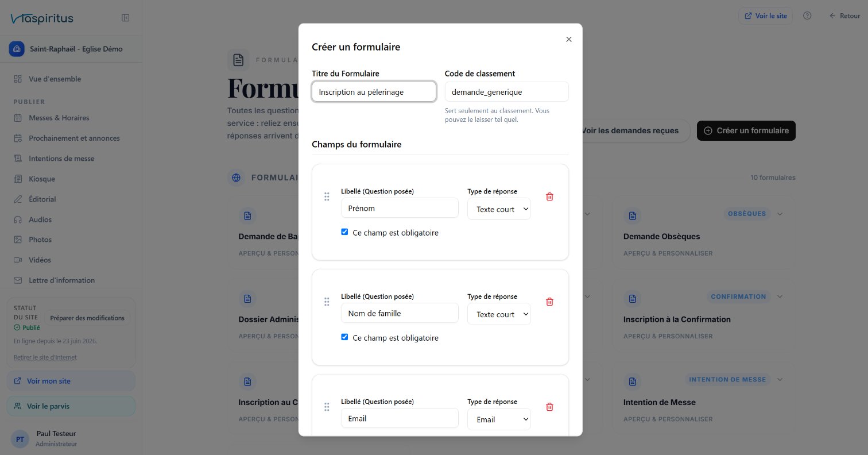The height and width of the screenshot is (455, 868).
Task: Click the document icon on Intention de Messe card
Action: click(x=632, y=381)
